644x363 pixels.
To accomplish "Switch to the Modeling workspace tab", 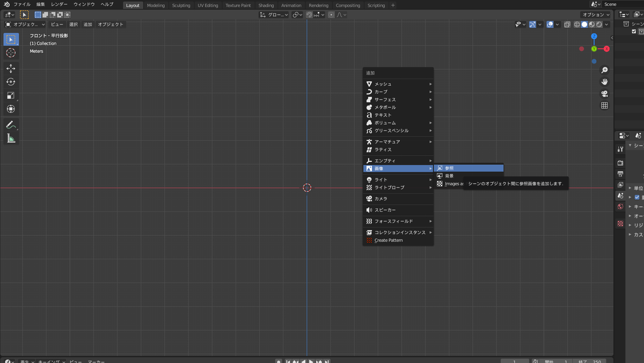I will [156, 5].
